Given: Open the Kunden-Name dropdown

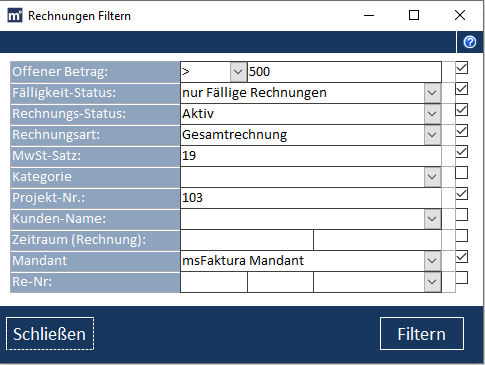Looking at the screenshot, I should pyautogui.click(x=432, y=219).
